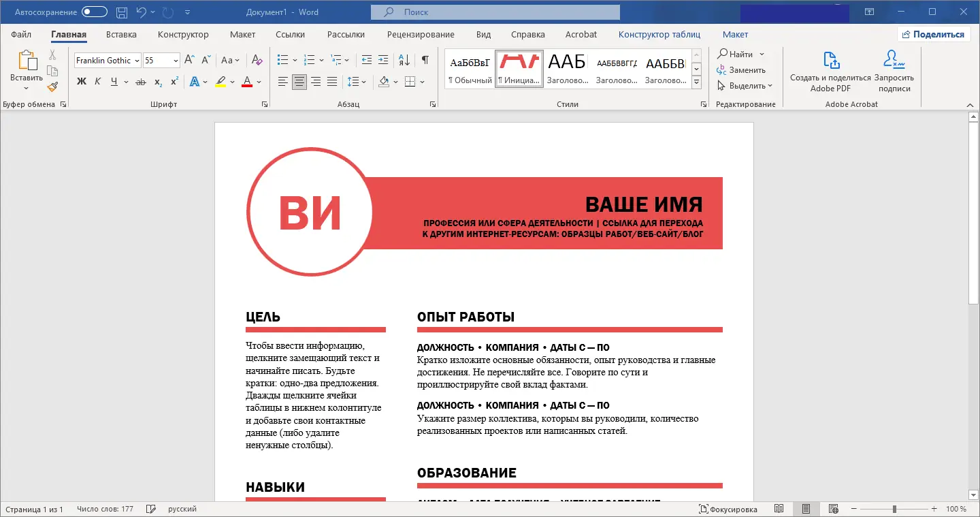
Task: Open the Файл menu
Action: pos(21,34)
